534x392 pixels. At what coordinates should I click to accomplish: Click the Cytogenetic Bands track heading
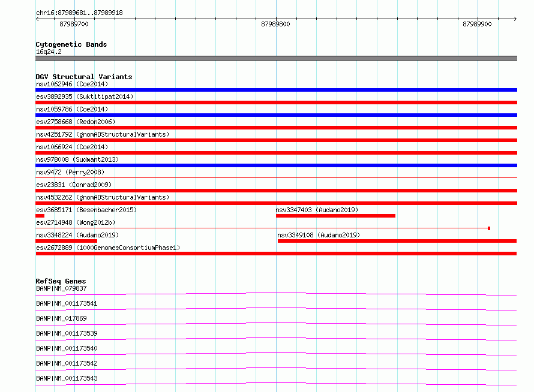pyautogui.click(x=71, y=44)
